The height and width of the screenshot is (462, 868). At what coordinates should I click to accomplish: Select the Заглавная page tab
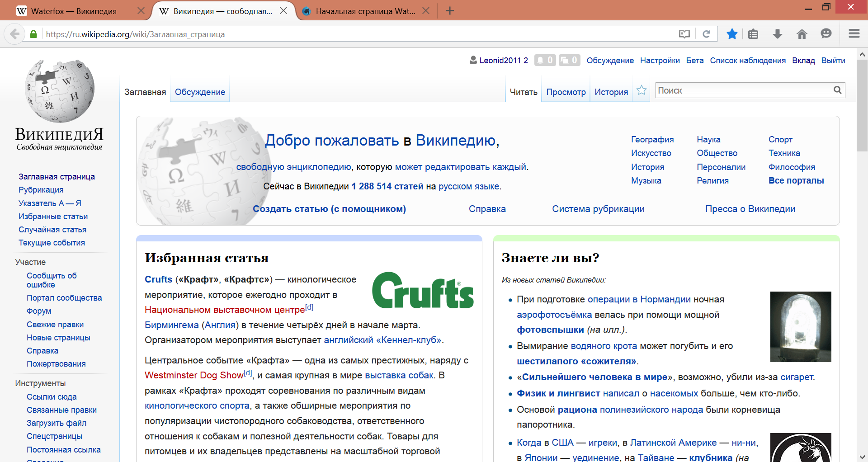click(145, 92)
